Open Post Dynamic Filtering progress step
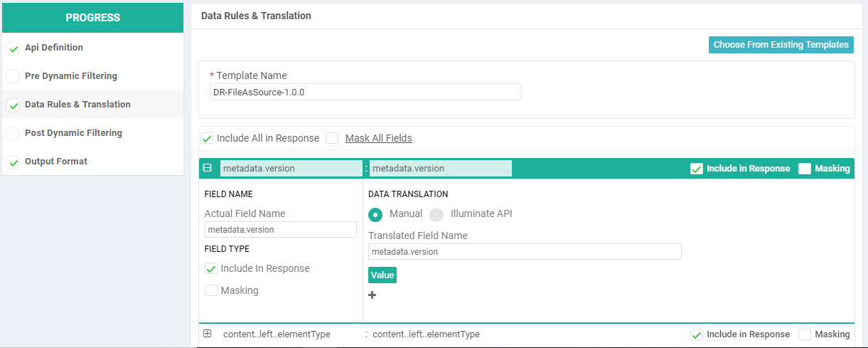Image resolution: width=868 pixels, height=348 pixels. [x=73, y=133]
